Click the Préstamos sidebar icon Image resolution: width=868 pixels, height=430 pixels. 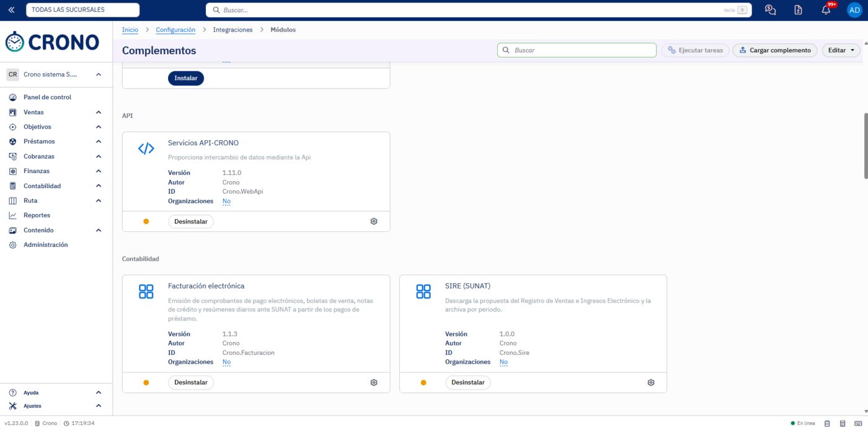[12, 141]
